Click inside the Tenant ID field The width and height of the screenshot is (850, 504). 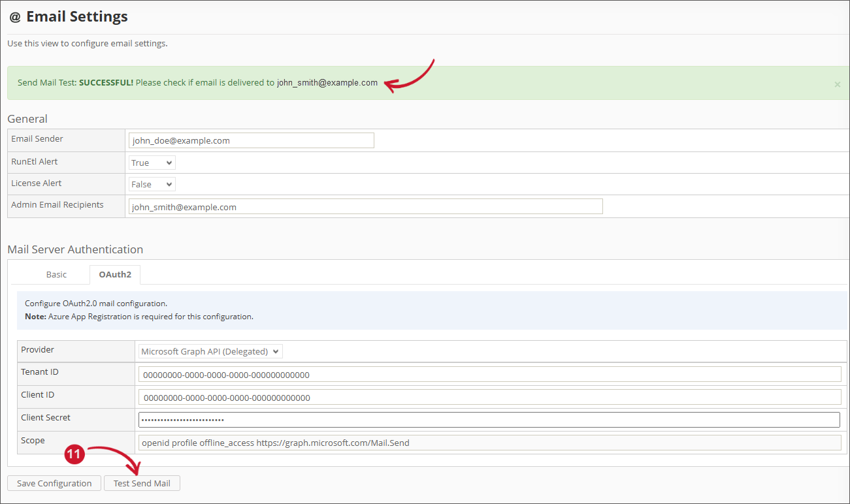[x=489, y=373]
